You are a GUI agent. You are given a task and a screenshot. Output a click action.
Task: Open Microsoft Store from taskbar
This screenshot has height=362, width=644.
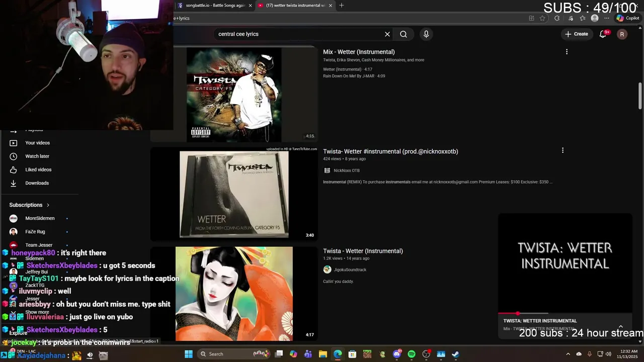click(x=352, y=354)
